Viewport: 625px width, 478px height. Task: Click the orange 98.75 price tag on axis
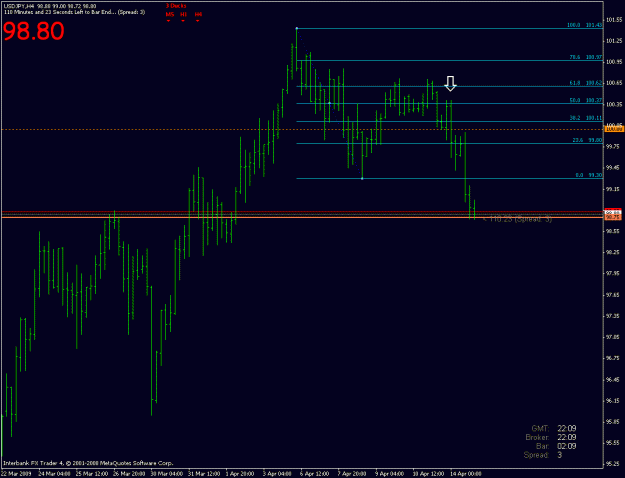pos(613,218)
